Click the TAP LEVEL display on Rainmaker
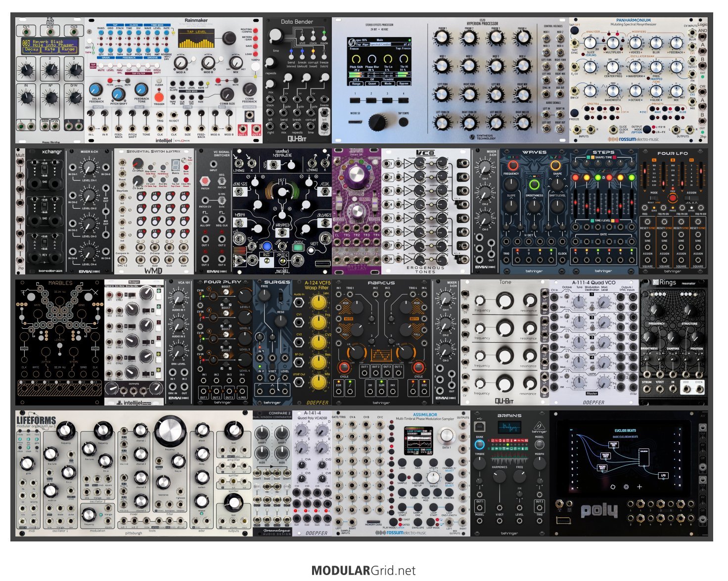Image resolution: width=728 pixels, height=581 pixels. pyautogui.click(x=197, y=39)
